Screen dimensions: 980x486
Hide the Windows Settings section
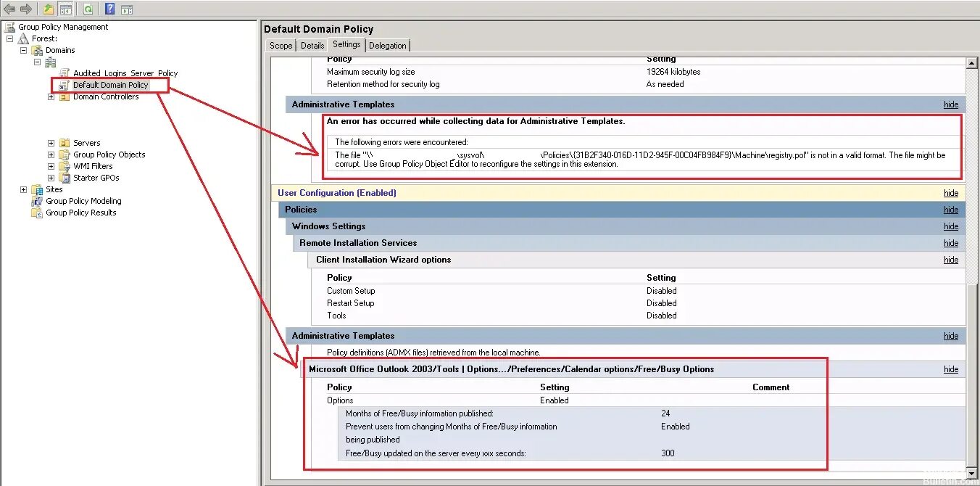point(951,226)
